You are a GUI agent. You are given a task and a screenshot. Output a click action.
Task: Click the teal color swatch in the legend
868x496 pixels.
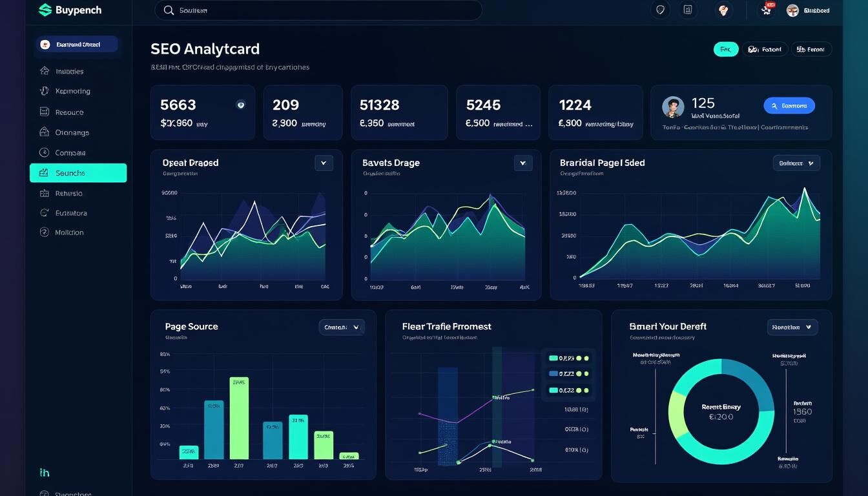tap(552, 356)
